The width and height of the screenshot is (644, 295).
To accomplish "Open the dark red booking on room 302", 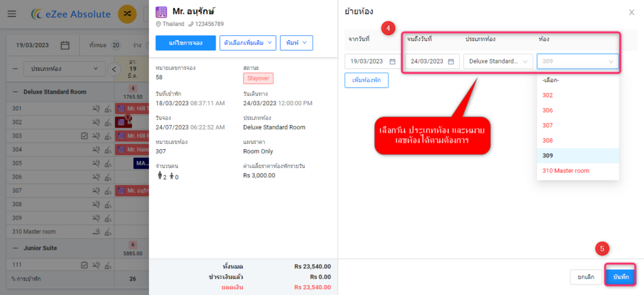I will click(x=124, y=123).
